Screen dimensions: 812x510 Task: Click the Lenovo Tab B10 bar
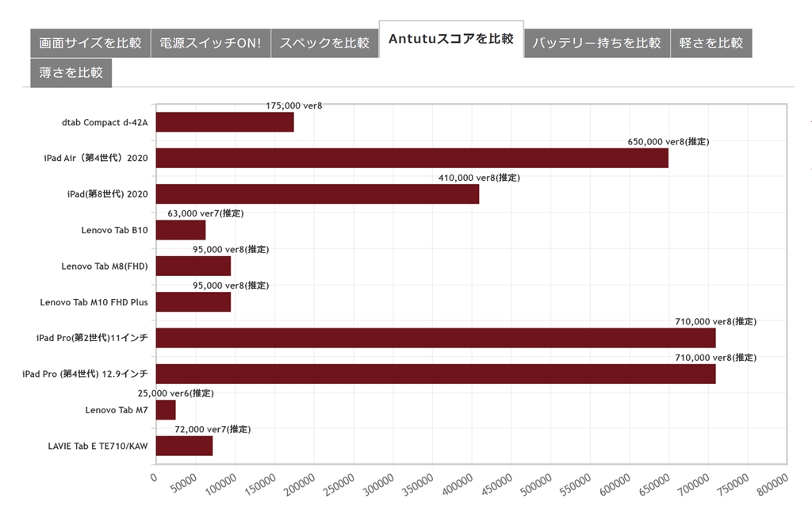point(181,230)
